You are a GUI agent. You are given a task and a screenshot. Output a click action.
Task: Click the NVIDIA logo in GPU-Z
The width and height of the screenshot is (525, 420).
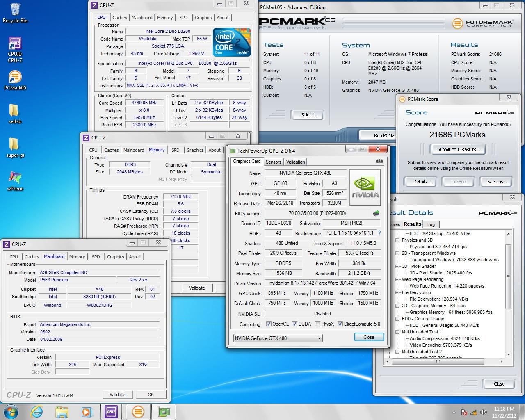[365, 188]
